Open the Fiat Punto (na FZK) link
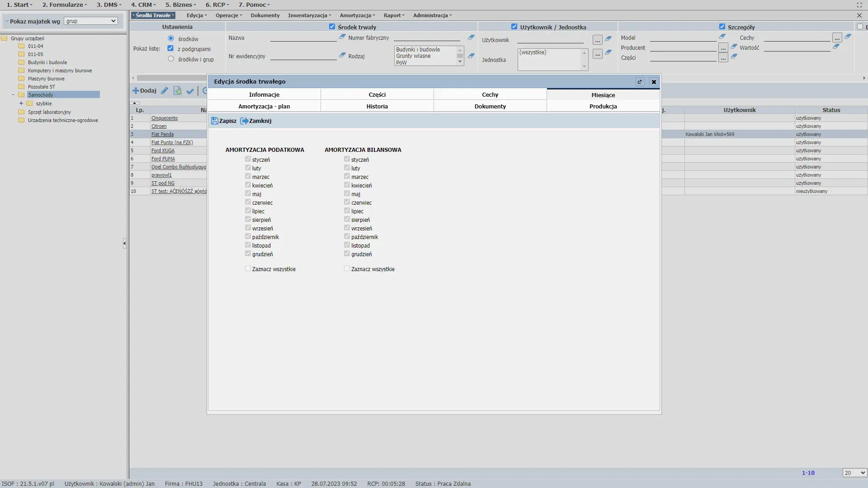 172,142
